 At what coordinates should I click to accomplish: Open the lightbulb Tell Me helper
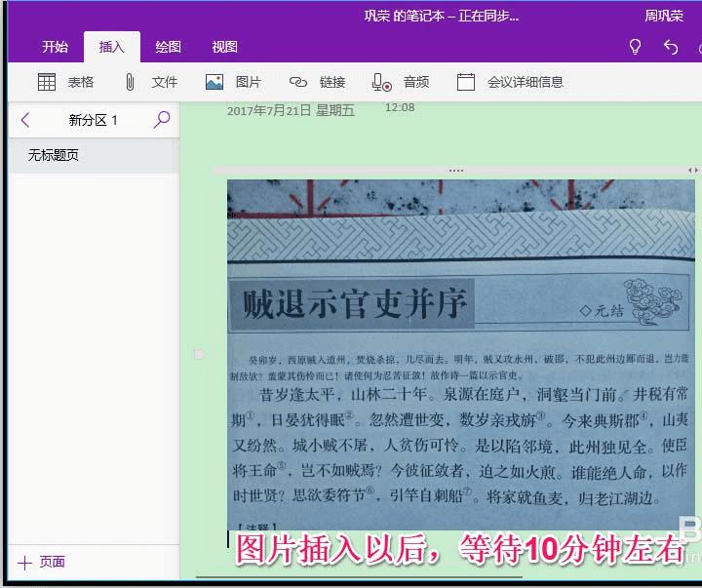coord(635,47)
